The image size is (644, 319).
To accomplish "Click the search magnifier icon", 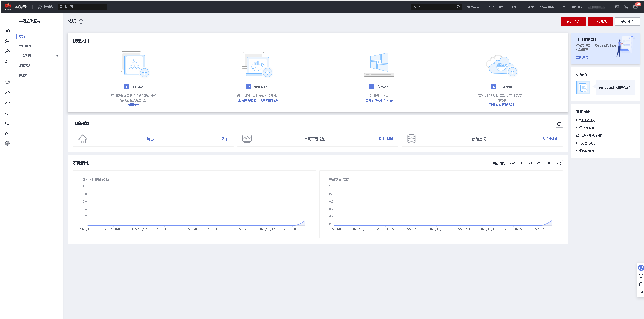I will (x=458, y=7).
